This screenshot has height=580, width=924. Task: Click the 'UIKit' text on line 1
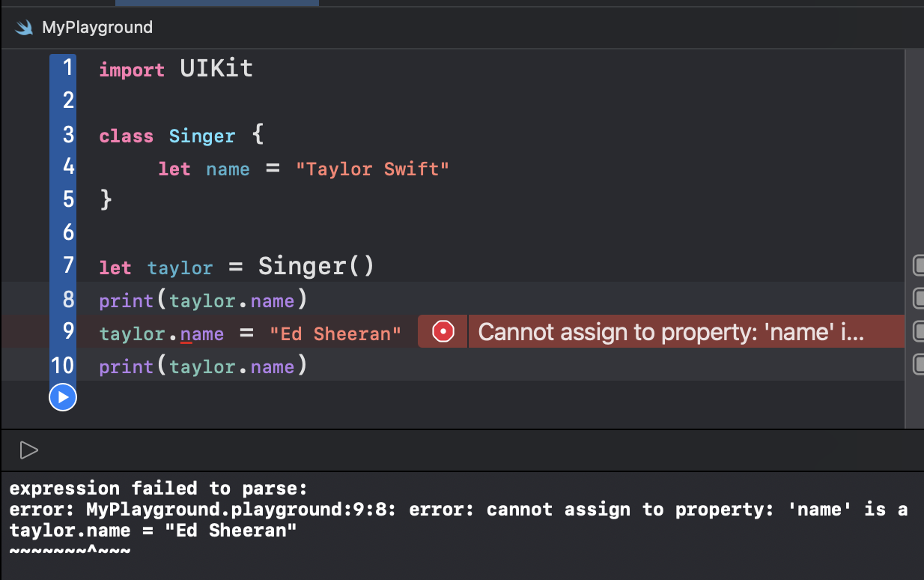point(216,69)
